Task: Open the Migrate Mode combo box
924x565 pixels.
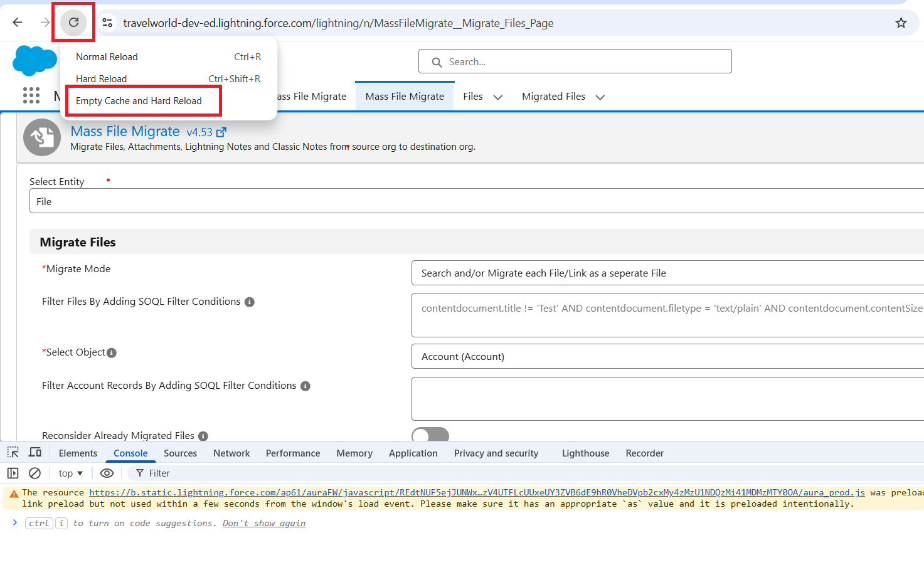Action: click(x=667, y=273)
